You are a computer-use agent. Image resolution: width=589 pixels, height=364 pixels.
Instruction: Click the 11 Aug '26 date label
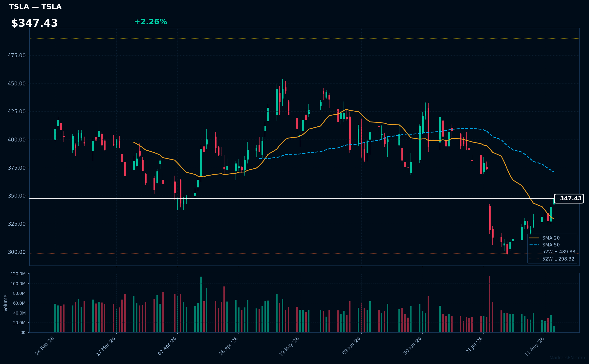pos(535,346)
